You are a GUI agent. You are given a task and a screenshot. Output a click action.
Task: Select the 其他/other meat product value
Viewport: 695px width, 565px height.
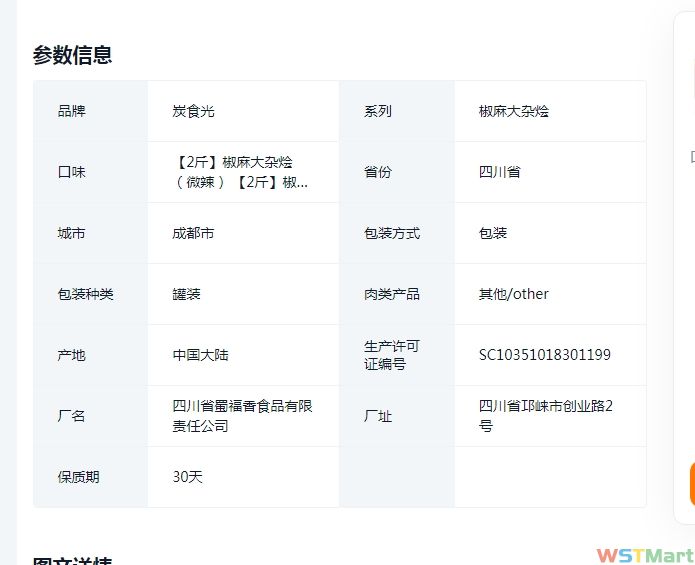[513, 294]
